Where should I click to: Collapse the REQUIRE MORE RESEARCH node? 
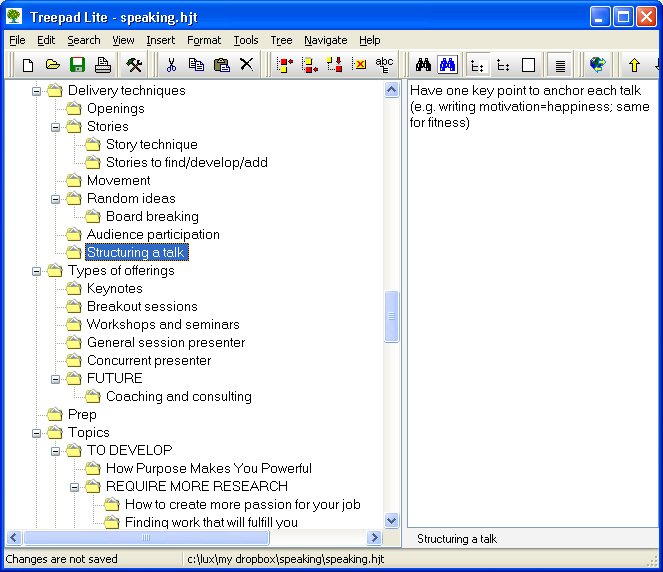click(x=75, y=487)
